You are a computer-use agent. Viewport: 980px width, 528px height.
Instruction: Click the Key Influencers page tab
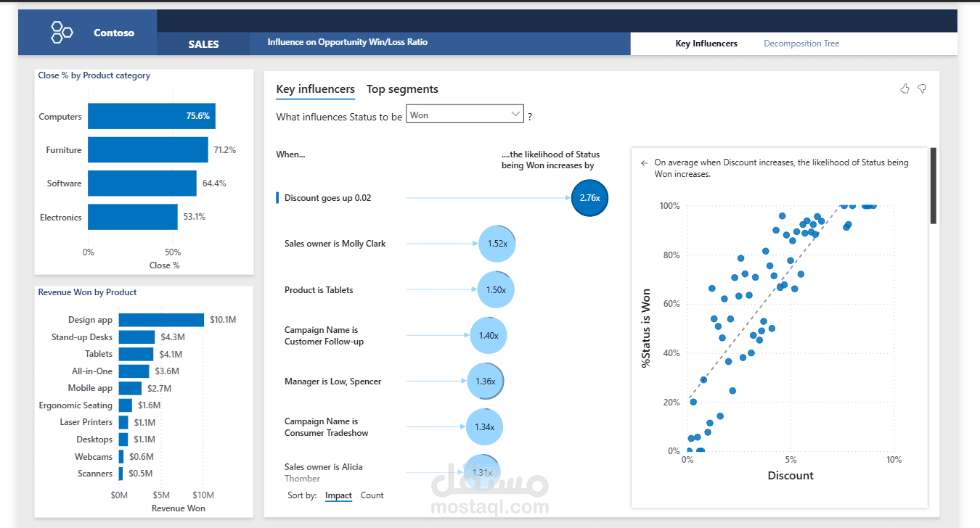(706, 44)
